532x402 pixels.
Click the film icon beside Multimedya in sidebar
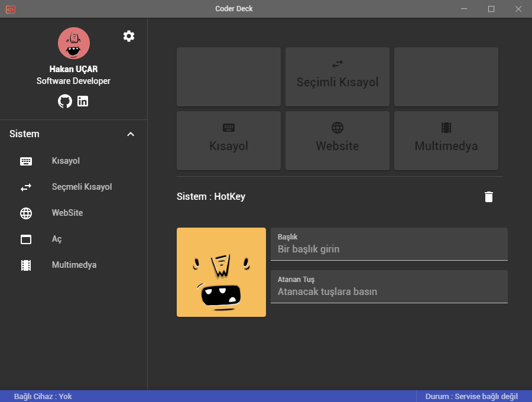26,265
